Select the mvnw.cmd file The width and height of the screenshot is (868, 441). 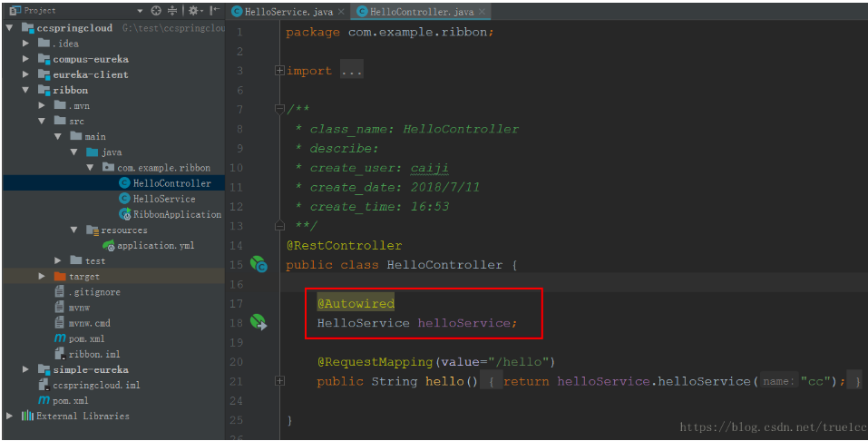tap(89, 323)
